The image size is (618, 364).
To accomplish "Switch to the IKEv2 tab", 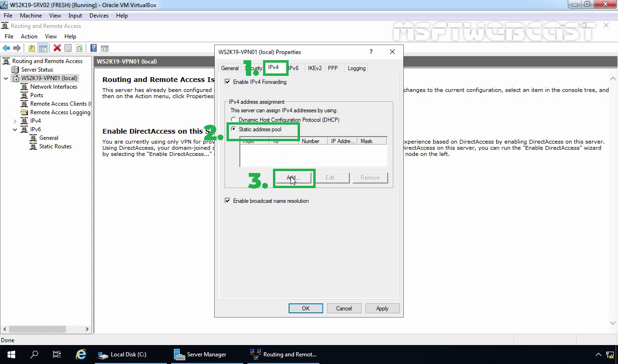I will point(315,68).
